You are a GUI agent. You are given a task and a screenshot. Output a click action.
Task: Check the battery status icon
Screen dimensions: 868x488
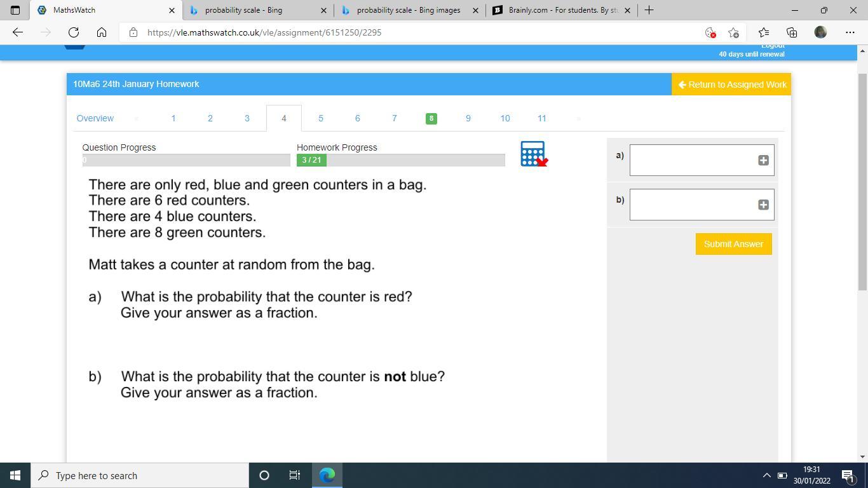click(x=782, y=475)
